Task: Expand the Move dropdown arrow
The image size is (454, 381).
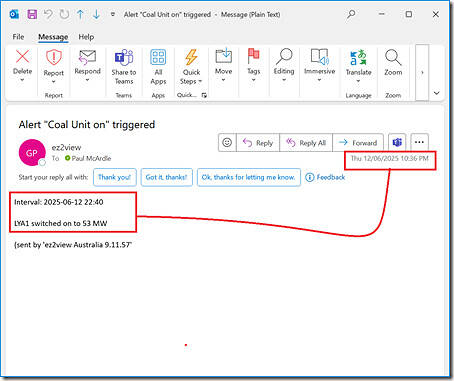Action: tap(224, 80)
